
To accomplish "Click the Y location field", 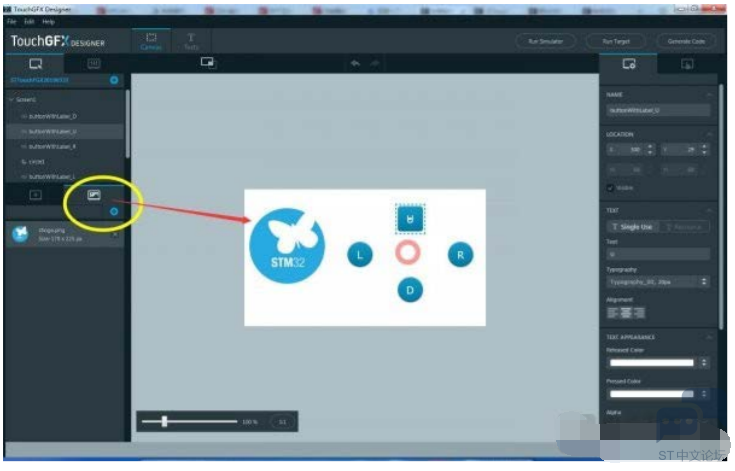I will [680, 150].
